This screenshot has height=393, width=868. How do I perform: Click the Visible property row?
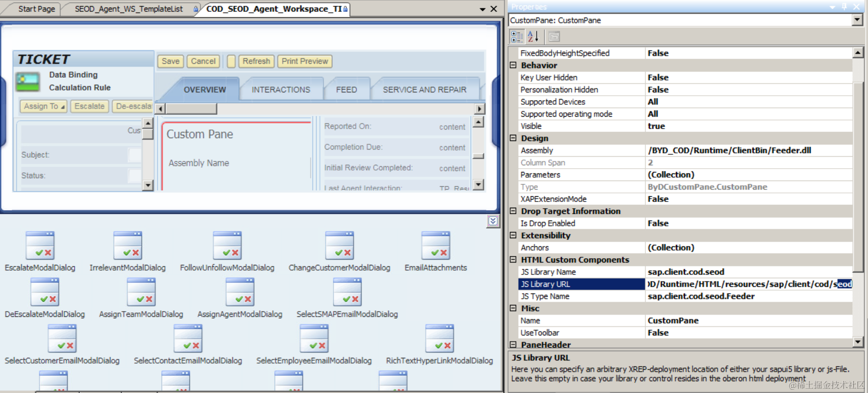pos(685,126)
